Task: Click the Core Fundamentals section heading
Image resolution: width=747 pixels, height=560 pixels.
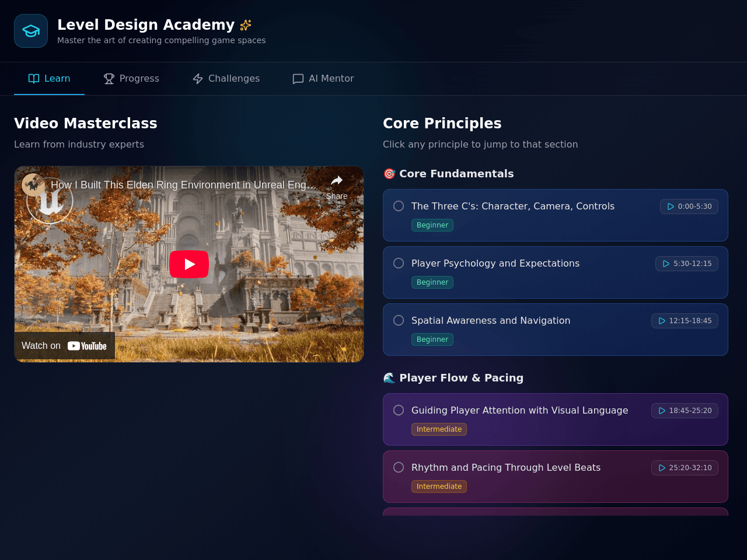Action: click(x=456, y=174)
